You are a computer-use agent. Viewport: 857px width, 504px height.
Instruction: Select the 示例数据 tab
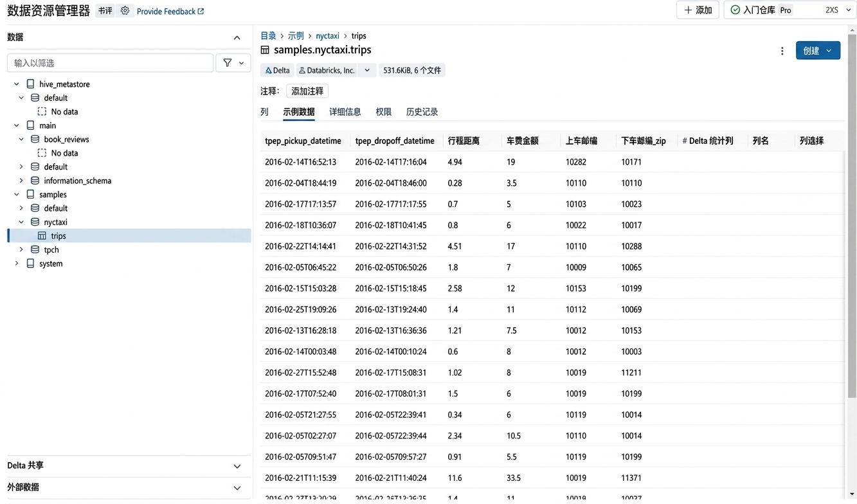[x=299, y=112]
